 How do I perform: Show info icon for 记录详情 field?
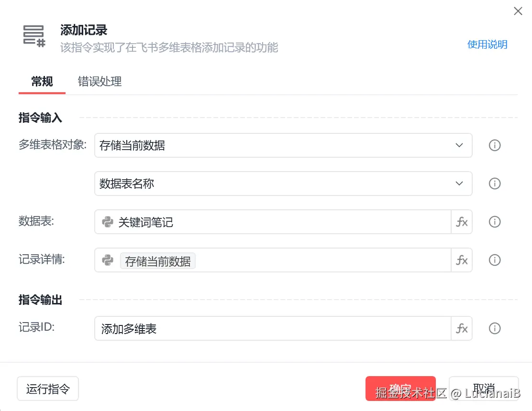click(x=495, y=260)
